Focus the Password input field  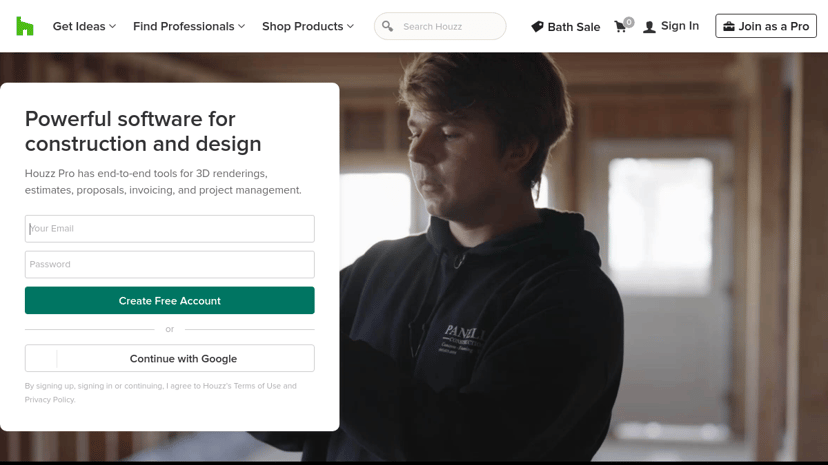(170, 264)
